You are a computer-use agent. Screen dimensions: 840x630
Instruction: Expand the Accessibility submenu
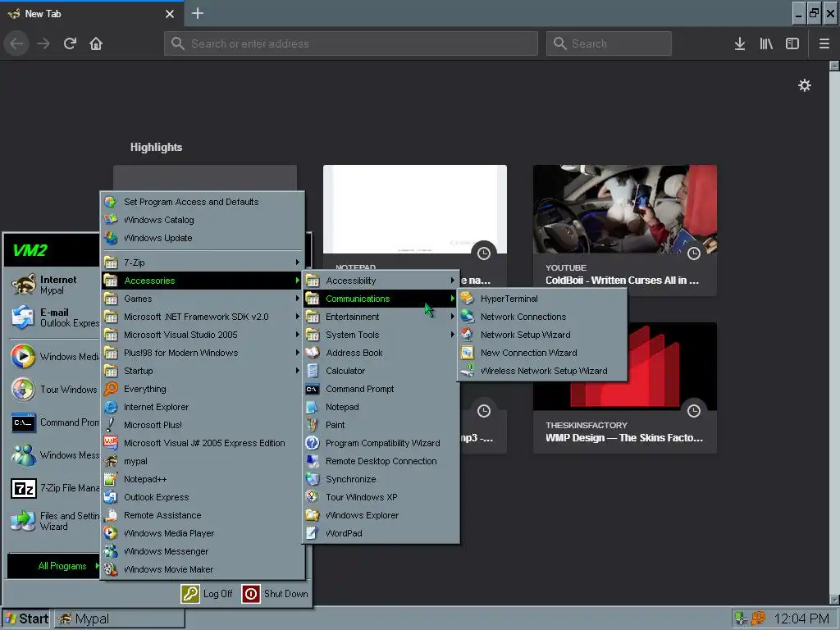[x=381, y=281]
